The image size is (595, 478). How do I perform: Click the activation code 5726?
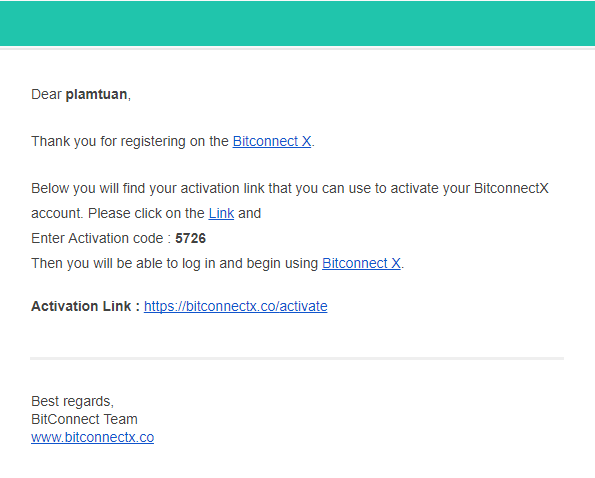(x=190, y=238)
